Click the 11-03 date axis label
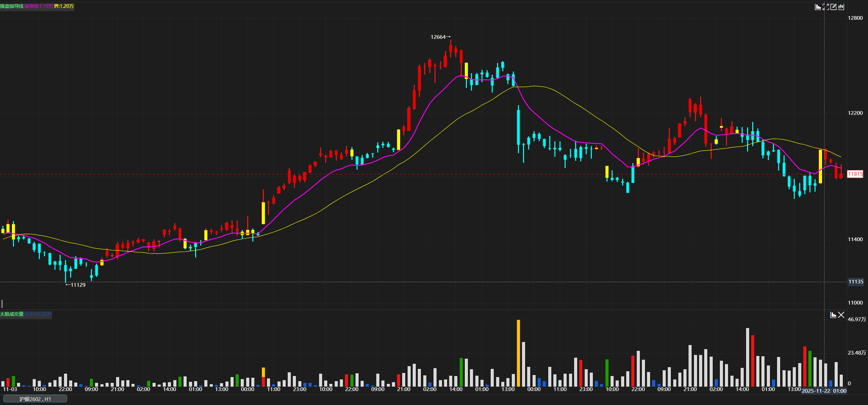Screen dimensions: 868x405 [x=10, y=389]
